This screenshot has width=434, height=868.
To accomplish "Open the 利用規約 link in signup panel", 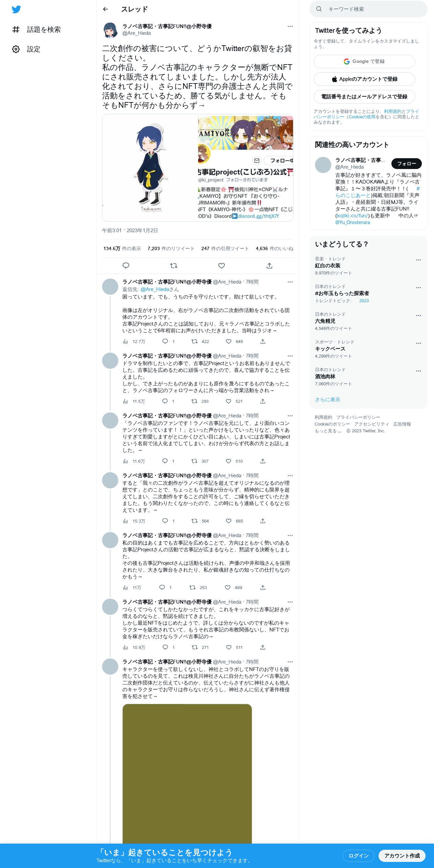I will click(392, 112).
